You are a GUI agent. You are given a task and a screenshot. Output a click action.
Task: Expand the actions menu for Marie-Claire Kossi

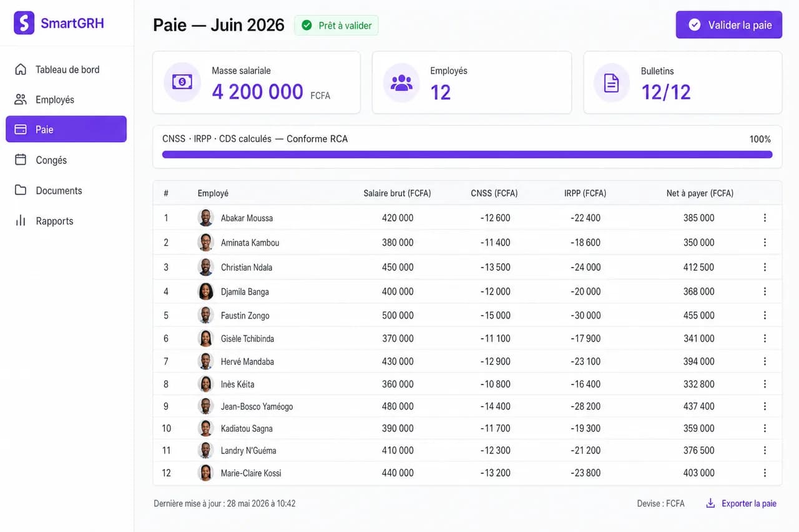click(765, 473)
